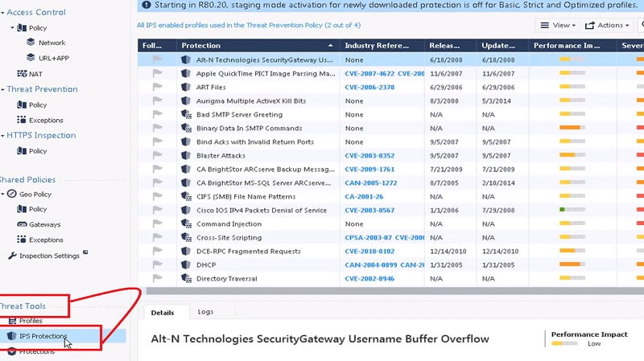The width and height of the screenshot is (644, 361).
Task: Select the Command Injection protection row
Action: point(390,224)
